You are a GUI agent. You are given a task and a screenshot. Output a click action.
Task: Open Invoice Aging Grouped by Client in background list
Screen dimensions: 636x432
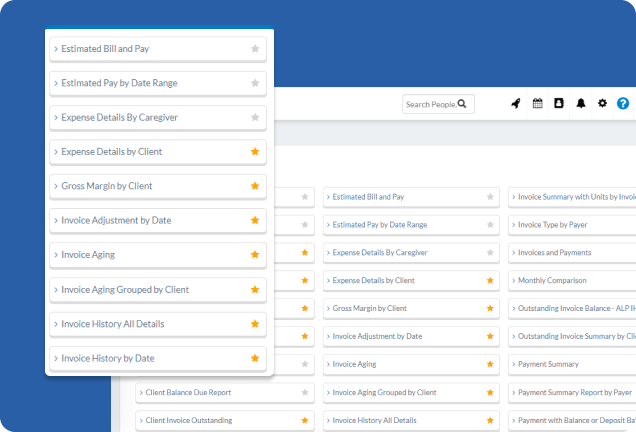385,392
